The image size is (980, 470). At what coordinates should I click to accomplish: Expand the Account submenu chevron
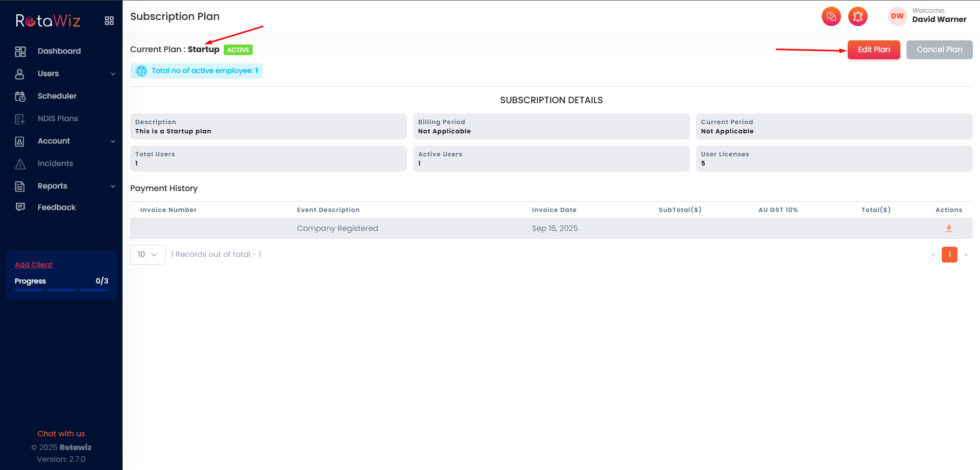(113, 142)
